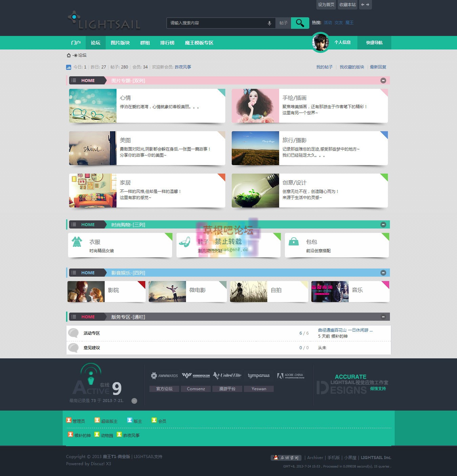The image size is (457, 476).
Task: Click into the search input field
Action: pos(217,23)
